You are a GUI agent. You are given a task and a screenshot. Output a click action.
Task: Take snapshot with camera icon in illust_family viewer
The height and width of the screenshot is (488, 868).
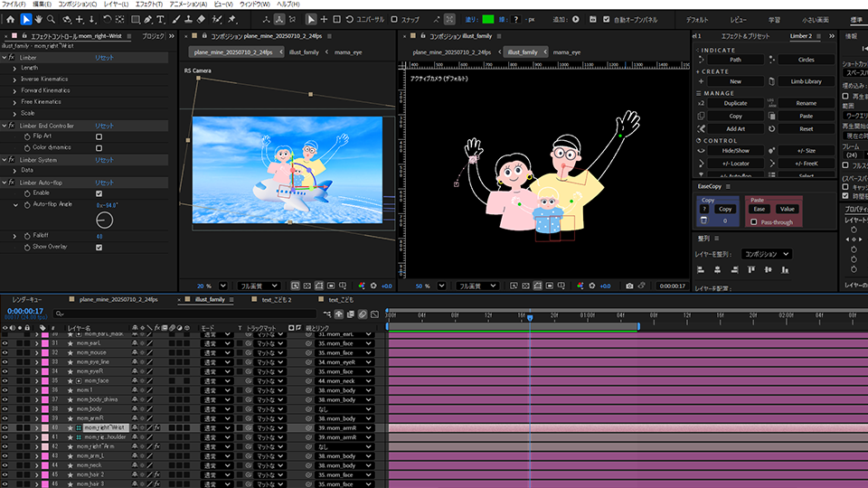click(x=629, y=286)
